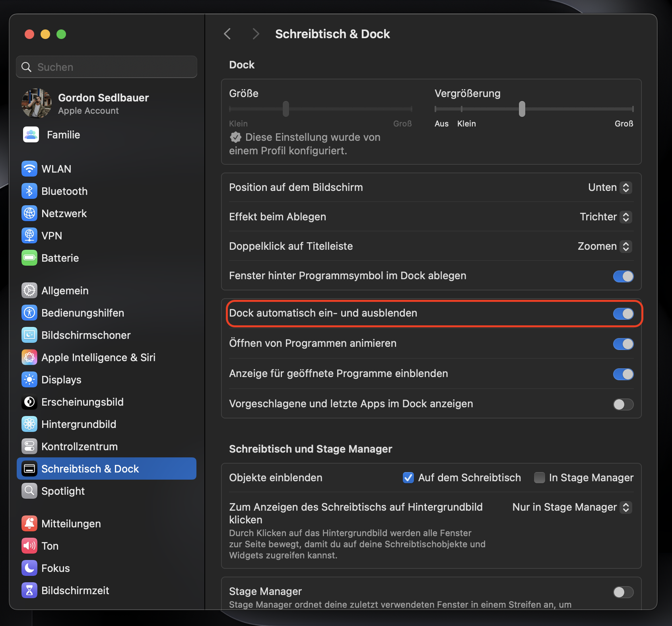The height and width of the screenshot is (626, 672).
Task: Open the Bildschirmschoner settings
Action: pos(29,335)
